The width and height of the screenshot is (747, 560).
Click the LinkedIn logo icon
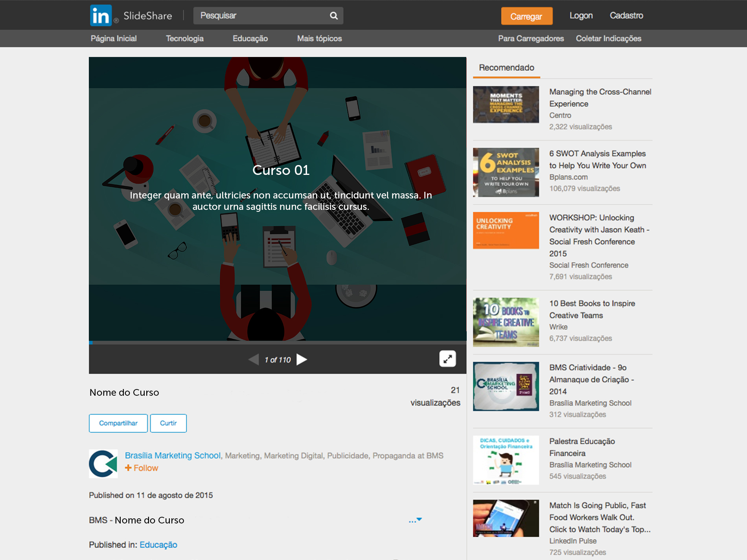pos(101,16)
